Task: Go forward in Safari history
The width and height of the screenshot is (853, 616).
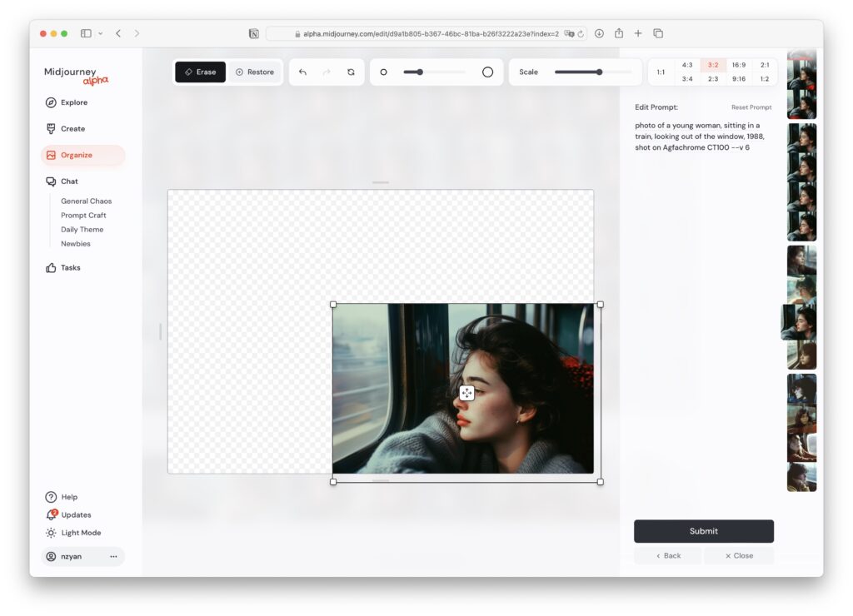Action: 137,33
